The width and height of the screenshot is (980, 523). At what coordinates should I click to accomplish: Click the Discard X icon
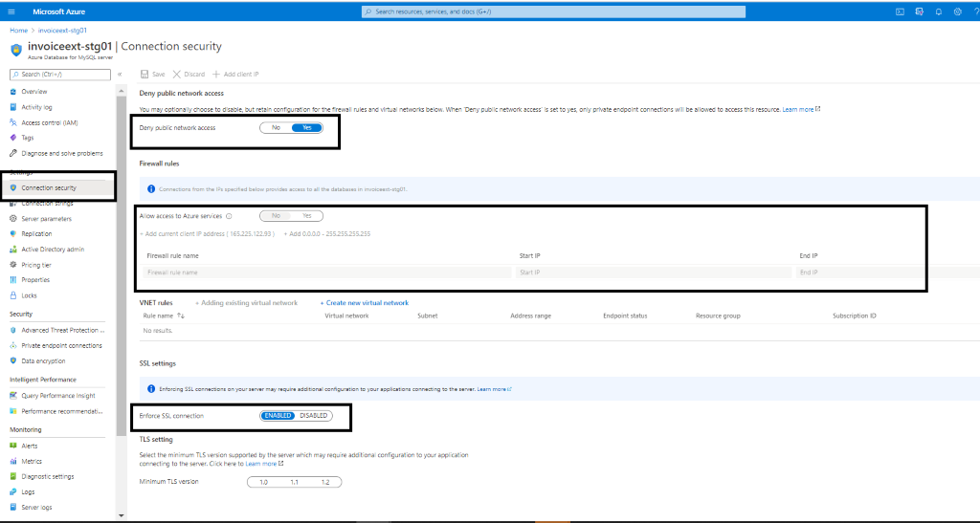click(x=177, y=74)
